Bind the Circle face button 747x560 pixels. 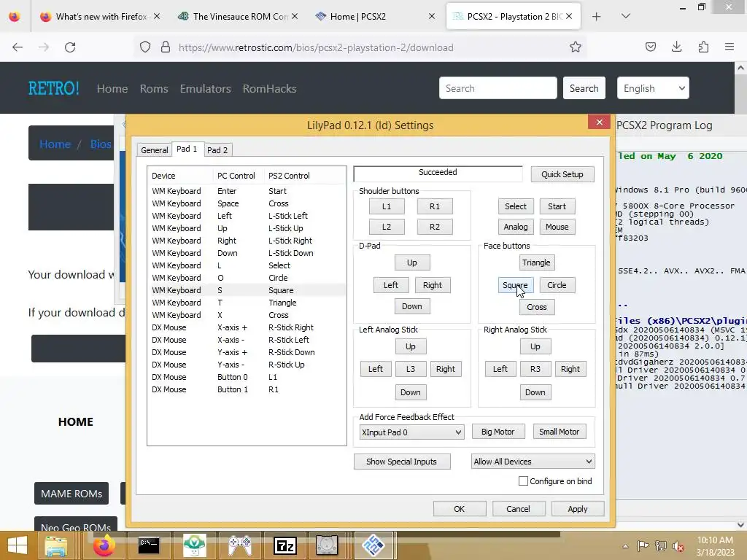(557, 285)
